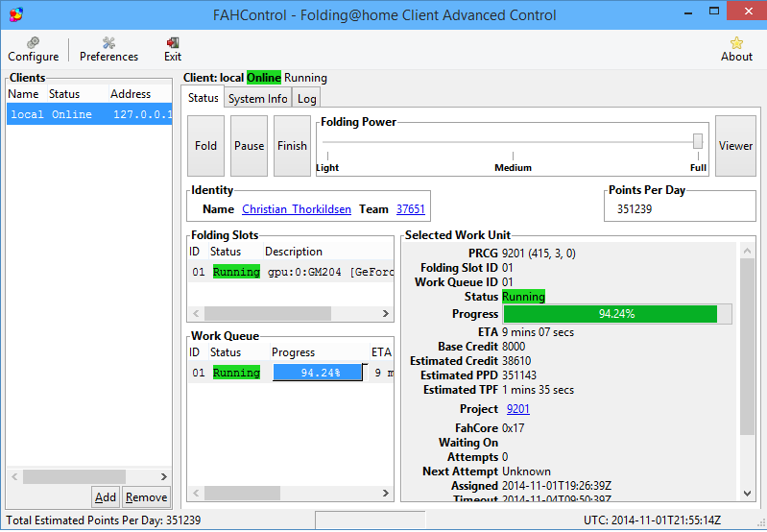Open the Viewer button
Viewport: 767px width, 532px height.
coord(735,146)
